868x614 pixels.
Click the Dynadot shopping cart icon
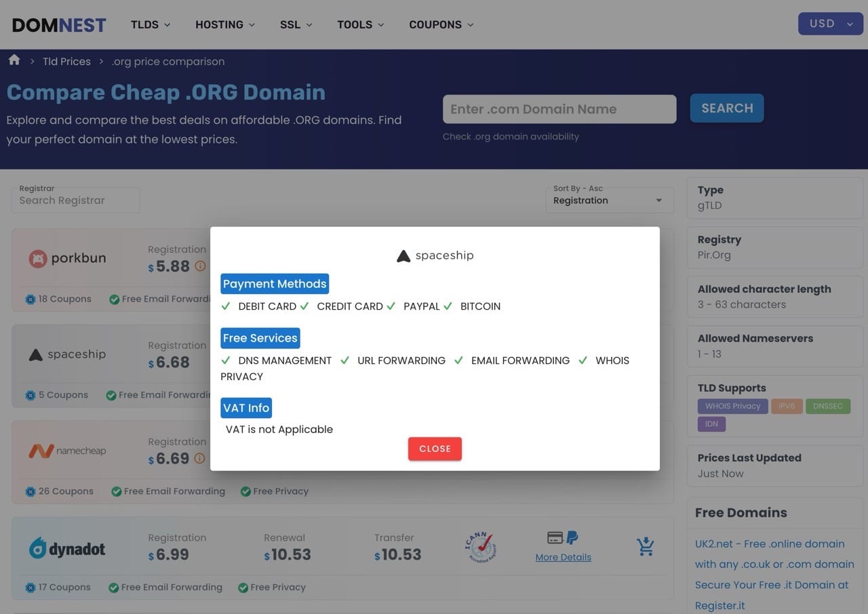click(x=645, y=547)
